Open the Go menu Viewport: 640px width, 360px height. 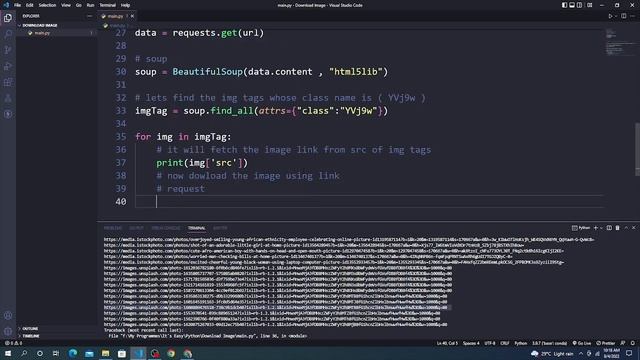click(79, 5)
